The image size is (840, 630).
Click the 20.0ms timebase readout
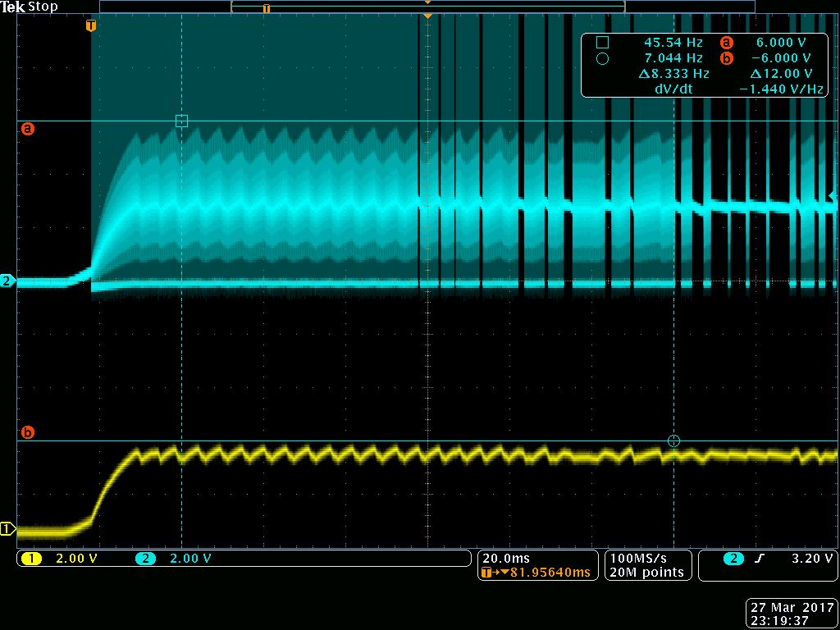[506, 558]
